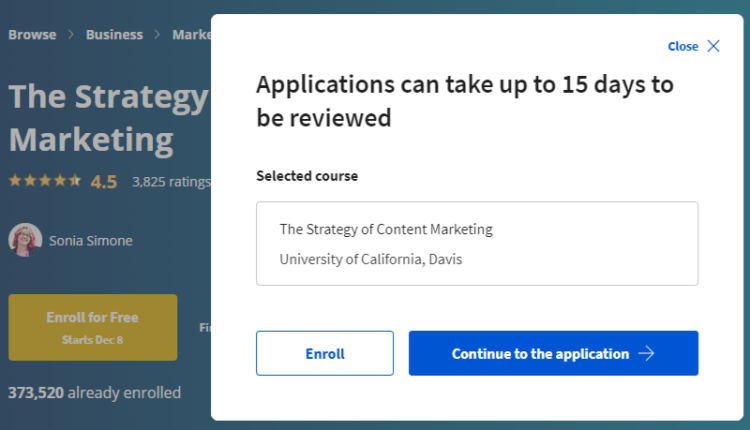Click the X icon beside Close

coord(713,46)
